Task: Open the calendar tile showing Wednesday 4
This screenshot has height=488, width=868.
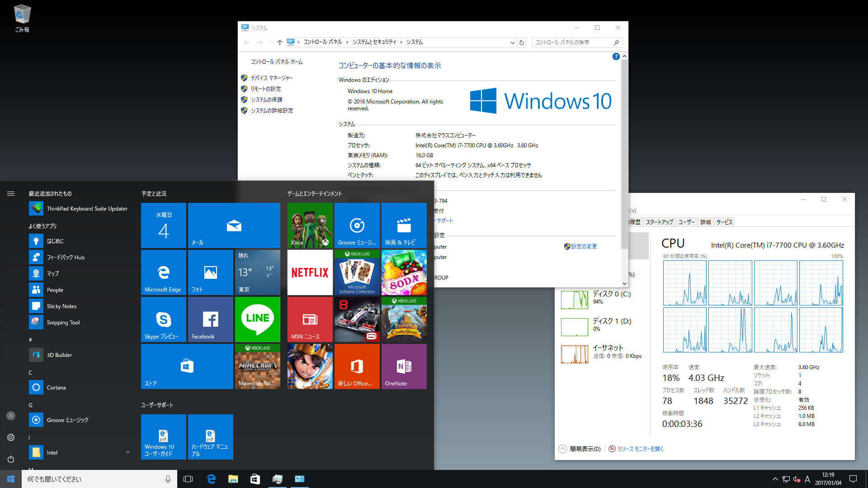Action: (x=164, y=225)
